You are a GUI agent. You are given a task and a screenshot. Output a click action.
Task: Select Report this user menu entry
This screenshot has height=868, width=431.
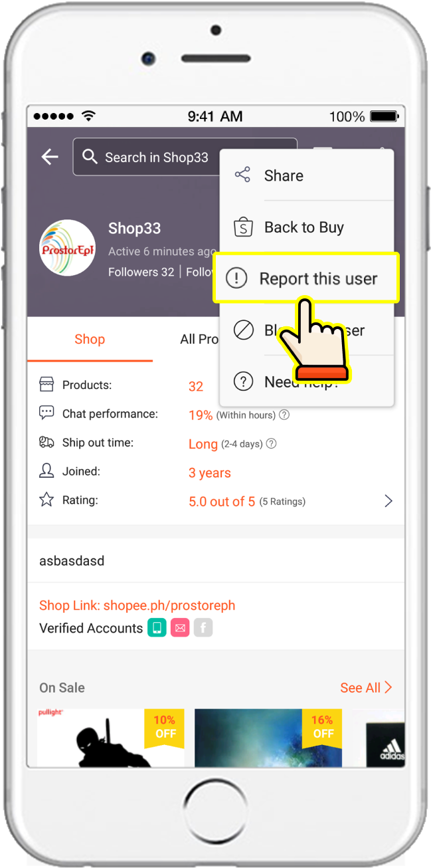click(x=306, y=278)
